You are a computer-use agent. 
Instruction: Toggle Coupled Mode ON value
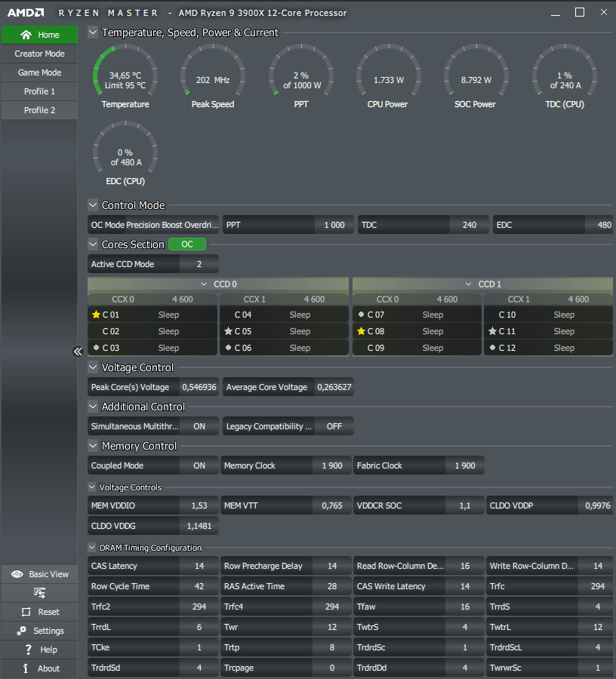(x=199, y=465)
